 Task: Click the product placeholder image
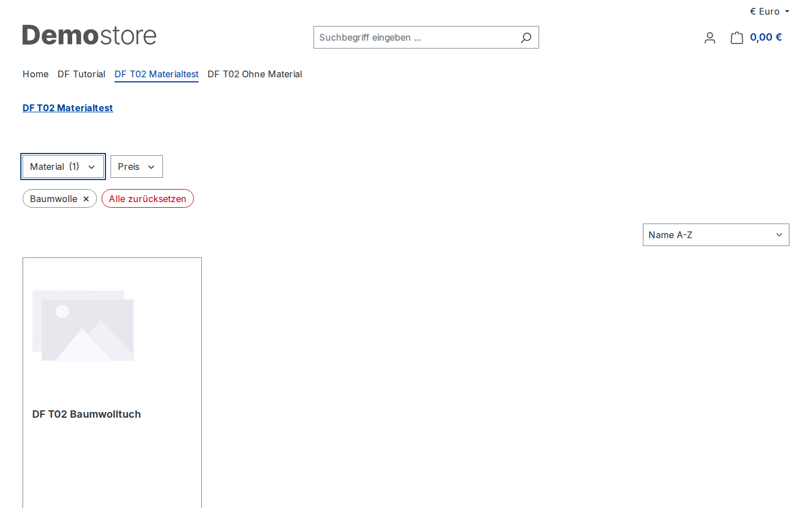(83, 326)
